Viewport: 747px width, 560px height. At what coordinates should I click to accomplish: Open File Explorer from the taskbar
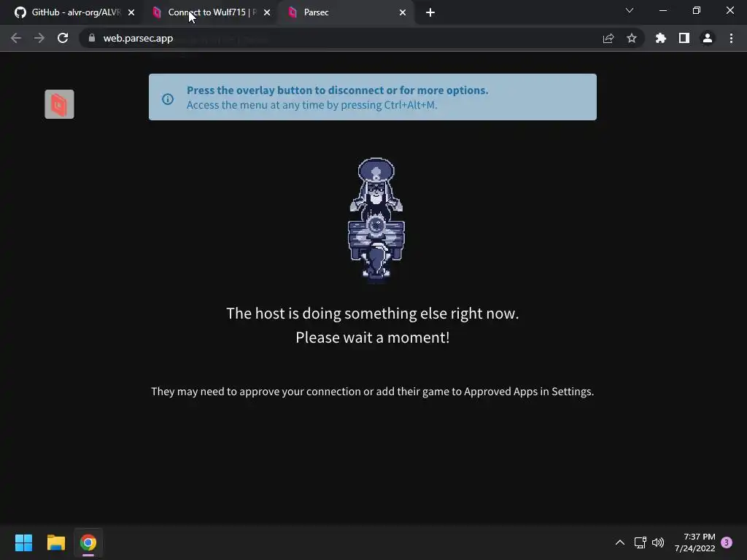click(55, 542)
